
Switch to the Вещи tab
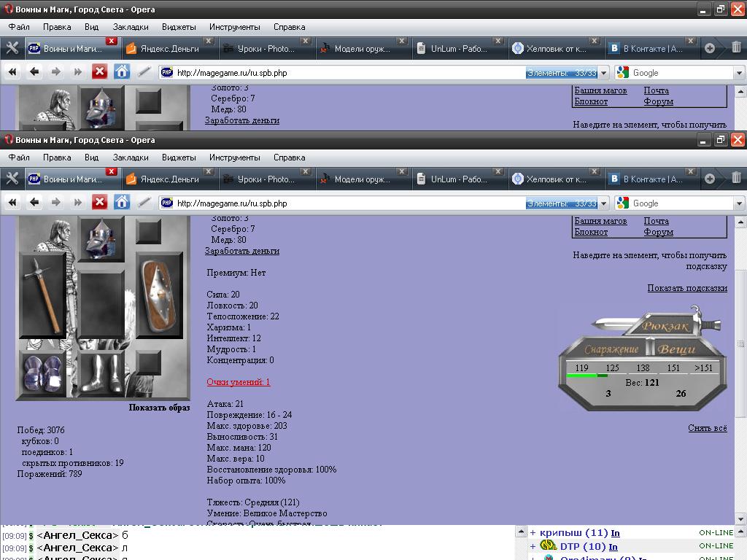pyautogui.click(x=676, y=350)
